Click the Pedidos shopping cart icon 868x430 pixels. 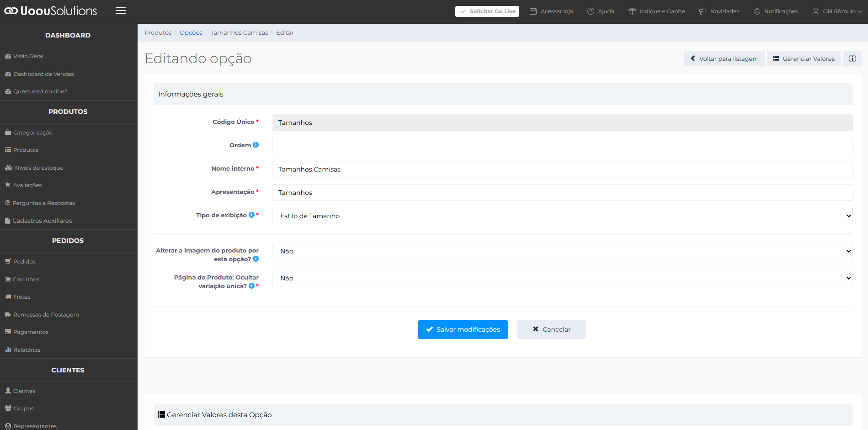(x=8, y=261)
